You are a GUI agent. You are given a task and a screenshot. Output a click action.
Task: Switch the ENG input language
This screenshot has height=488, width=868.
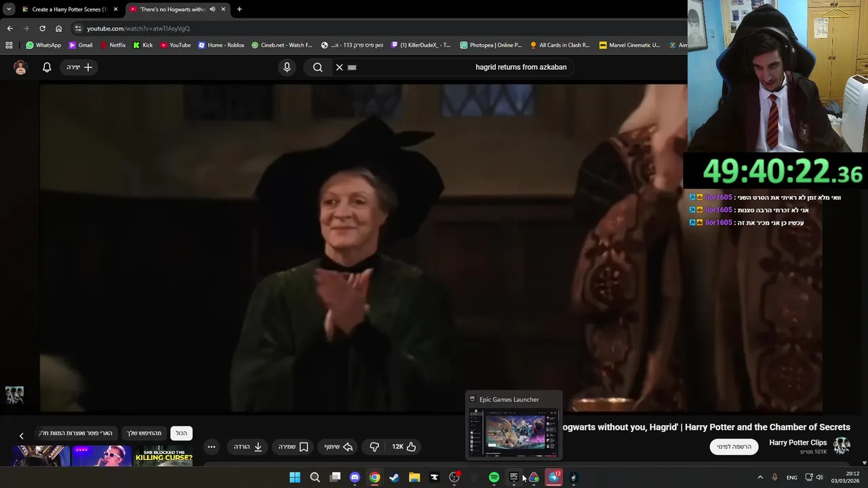[x=791, y=477]
